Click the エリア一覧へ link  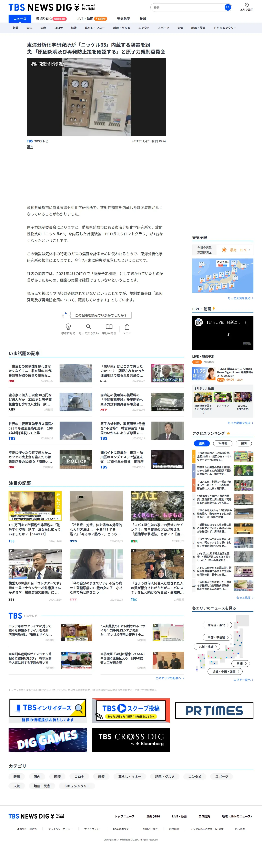[243, 680]
